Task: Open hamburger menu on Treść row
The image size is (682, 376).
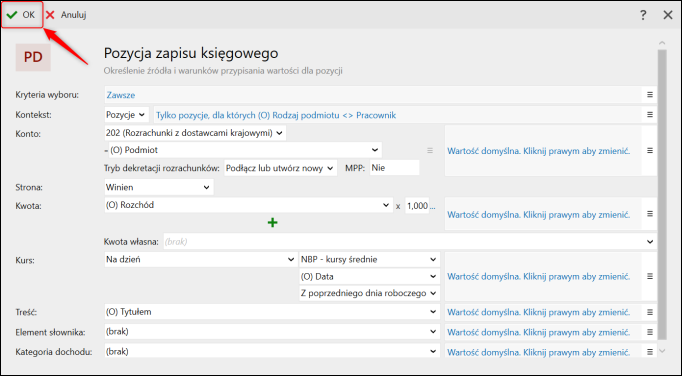Action: pos(649,312)
